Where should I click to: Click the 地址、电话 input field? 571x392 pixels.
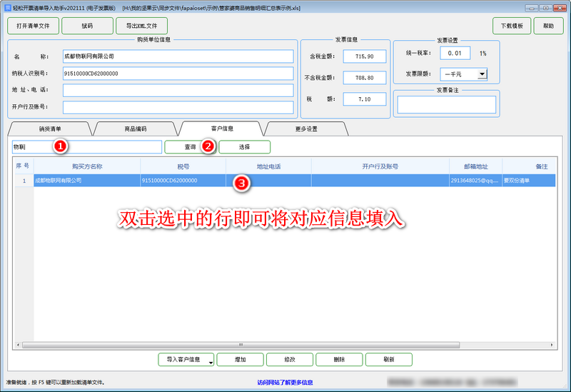(178, 91)
